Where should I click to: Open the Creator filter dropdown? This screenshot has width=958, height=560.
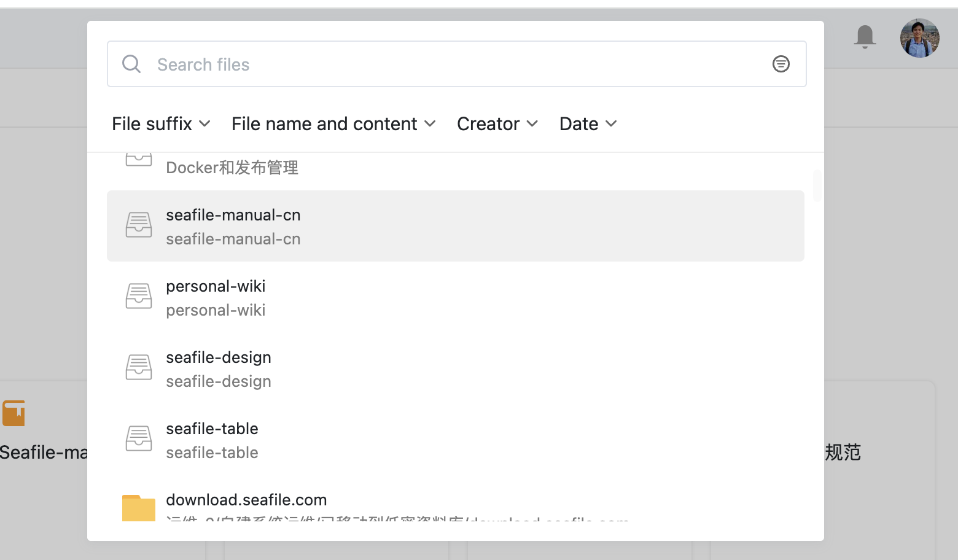[x=497, y=124]
